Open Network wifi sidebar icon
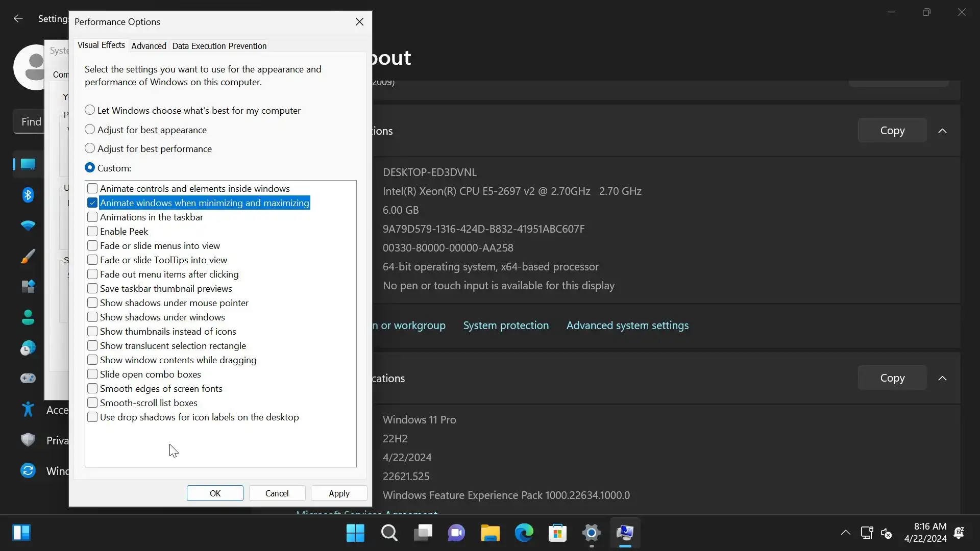The width and height of the screenshot is (980, 551). [28, 226]
